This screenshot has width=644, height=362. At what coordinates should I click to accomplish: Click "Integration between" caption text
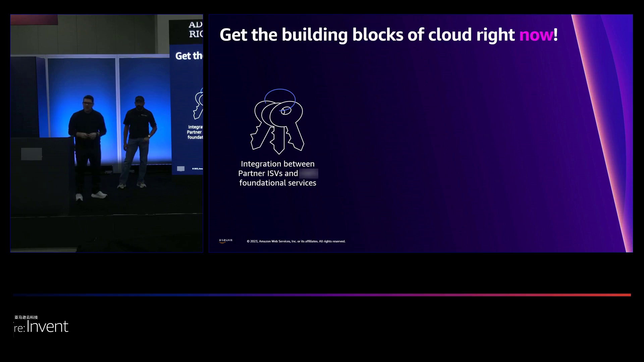277,164
